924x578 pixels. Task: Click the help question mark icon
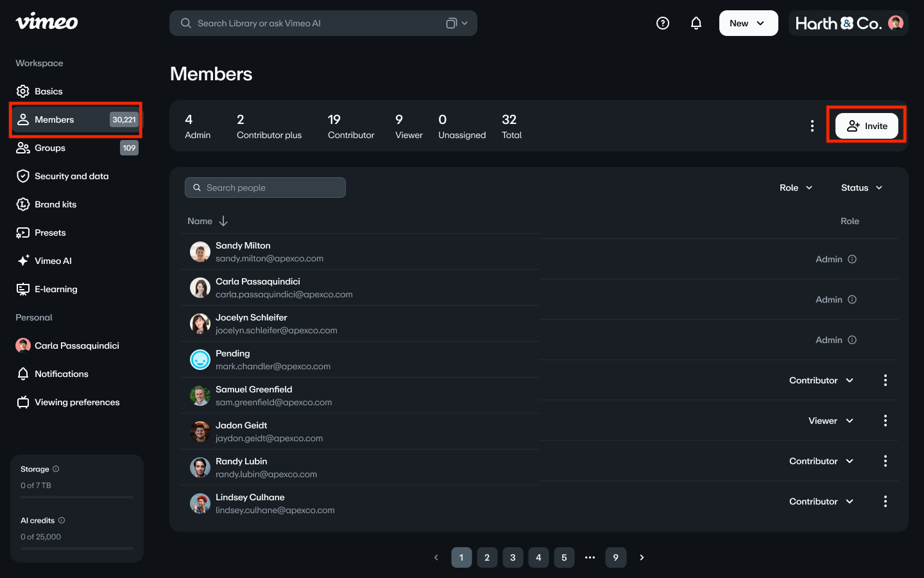pyautogui.click(x=663, y=23)
